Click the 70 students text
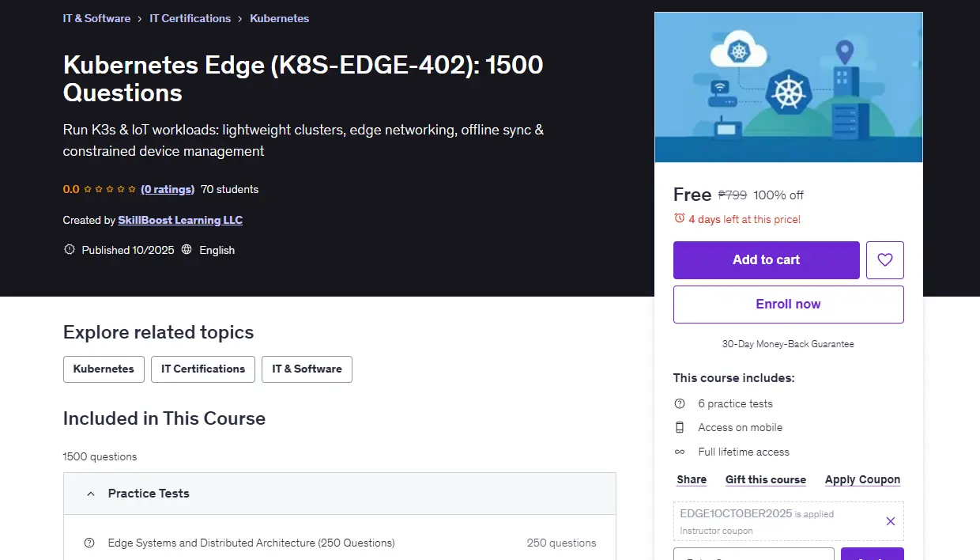 230,189
